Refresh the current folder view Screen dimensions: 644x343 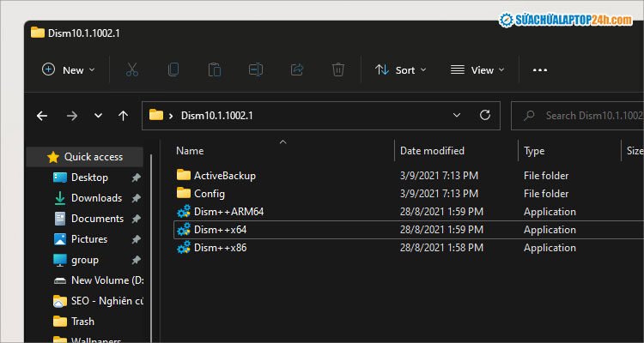(485, 115)
